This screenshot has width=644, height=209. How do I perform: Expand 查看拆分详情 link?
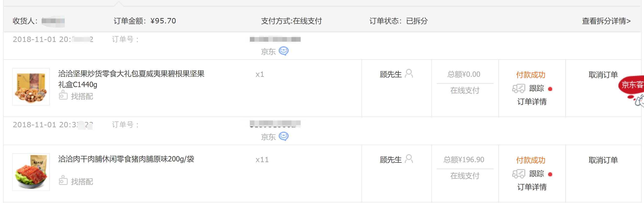(606, 21)
